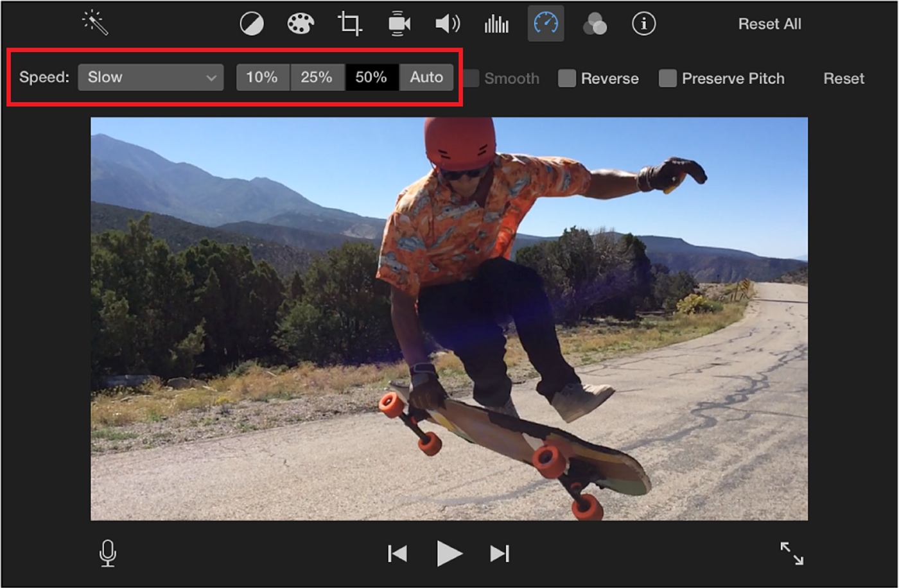Open the clip information panel

pos(643,24)
